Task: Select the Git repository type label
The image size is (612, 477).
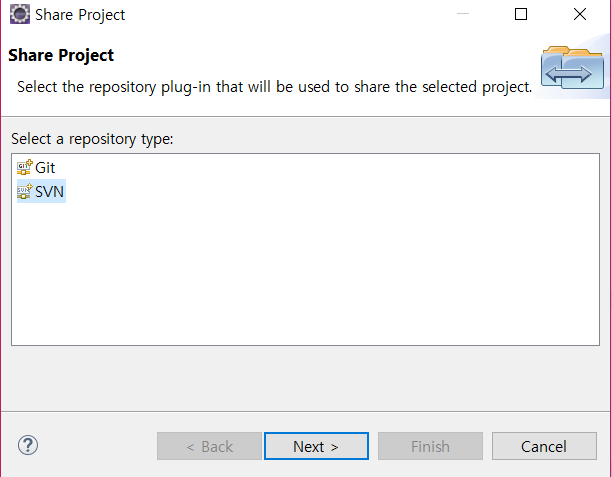Action: pos(45,168)
